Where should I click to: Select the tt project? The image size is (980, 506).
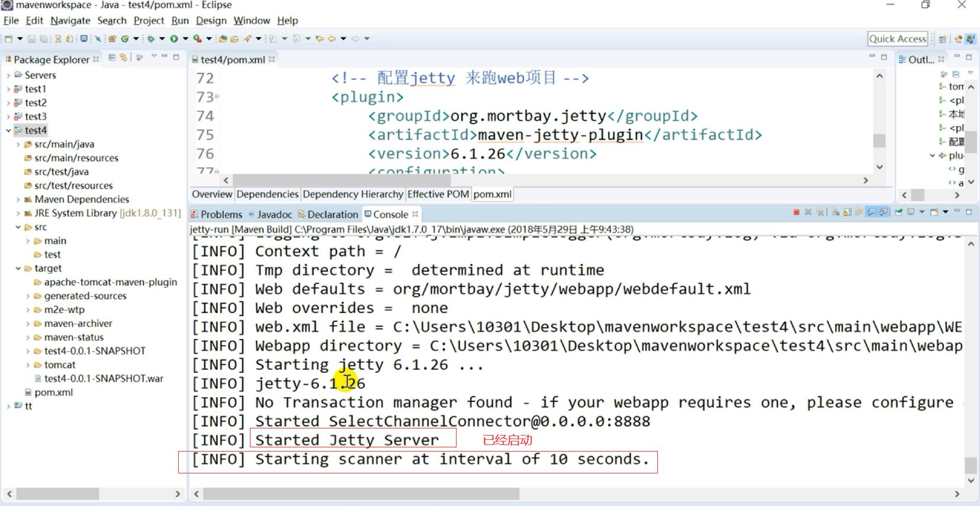pos(24,406)
